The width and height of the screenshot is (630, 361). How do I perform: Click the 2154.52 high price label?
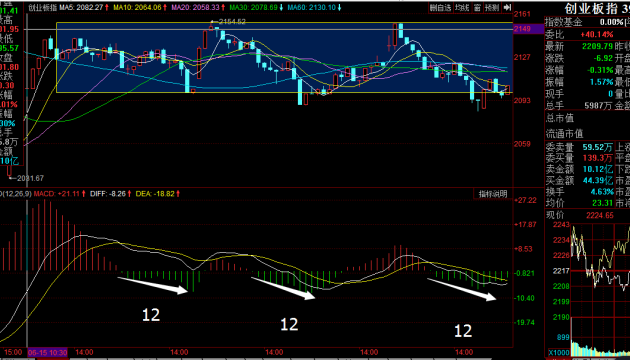click(229, 22)
